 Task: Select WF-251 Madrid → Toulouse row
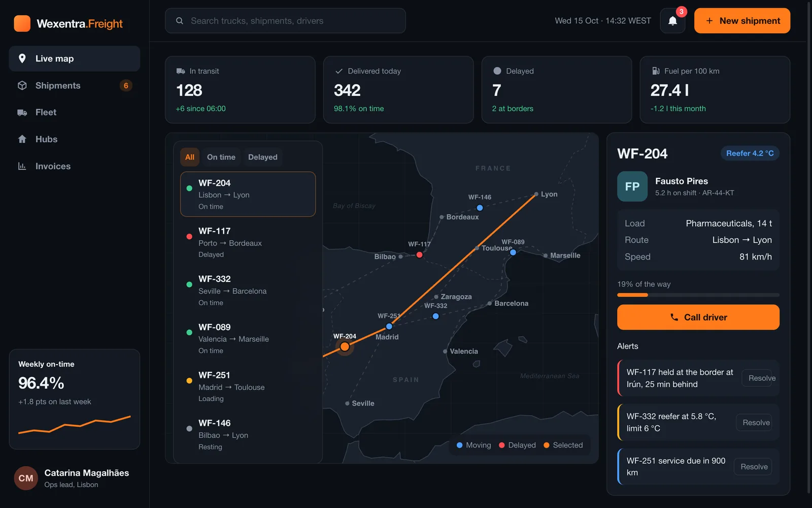click(248, 387)
